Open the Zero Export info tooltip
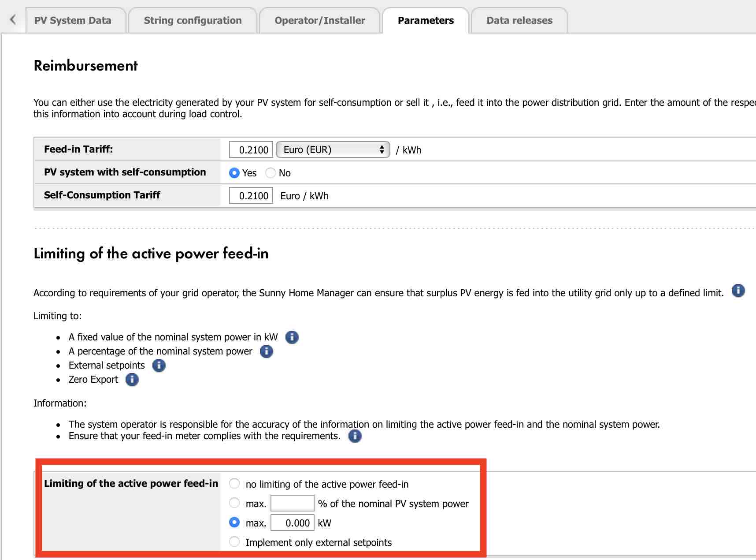756x560 pixels. tap(131, 379)
